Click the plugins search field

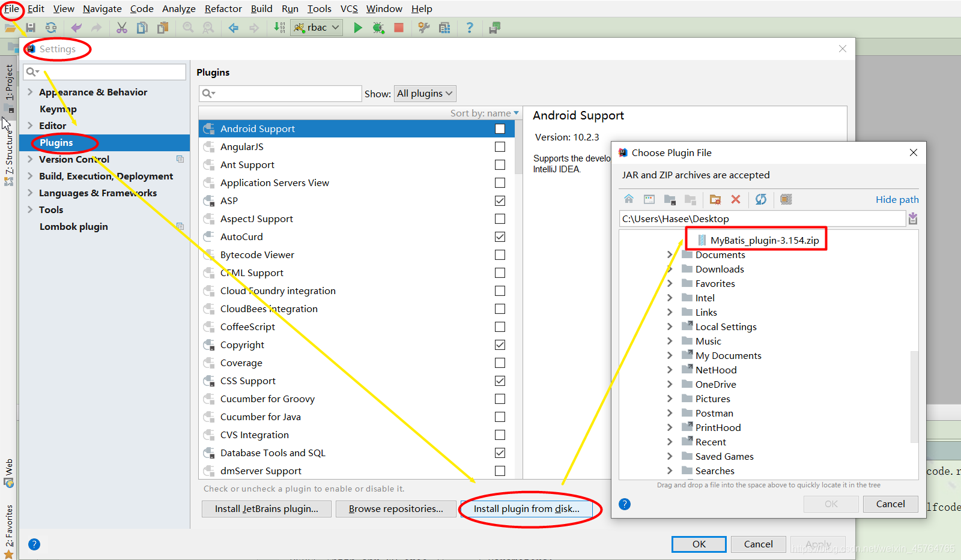[x=279, y=93]
